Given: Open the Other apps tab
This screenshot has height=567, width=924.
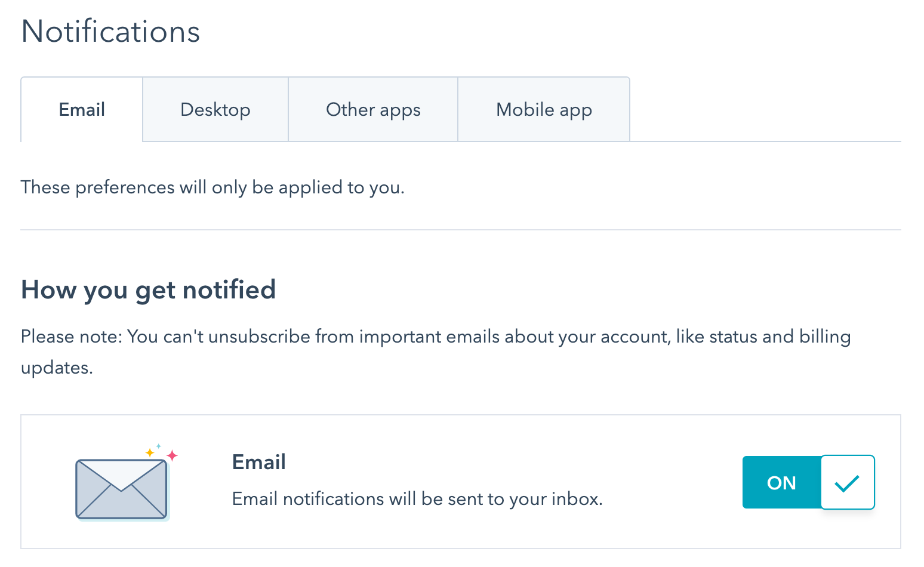Looking at the screenshot, I should (373, 109).
